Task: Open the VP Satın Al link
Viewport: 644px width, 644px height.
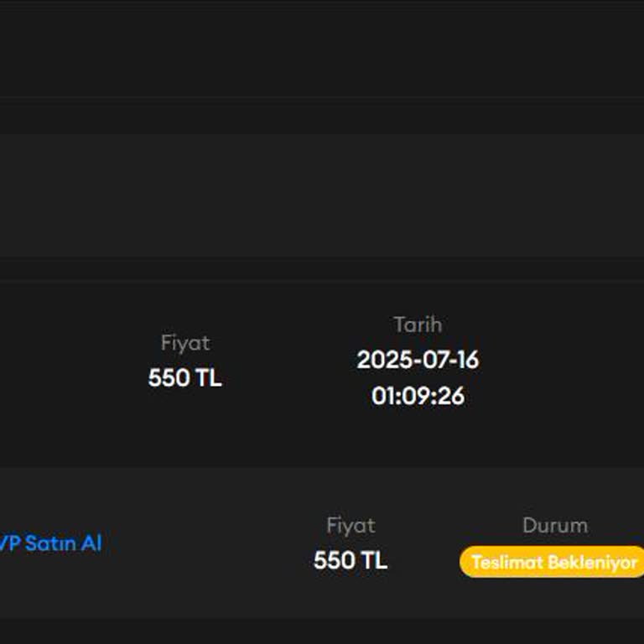Action: pyautogui.click(x=50, y=543)
